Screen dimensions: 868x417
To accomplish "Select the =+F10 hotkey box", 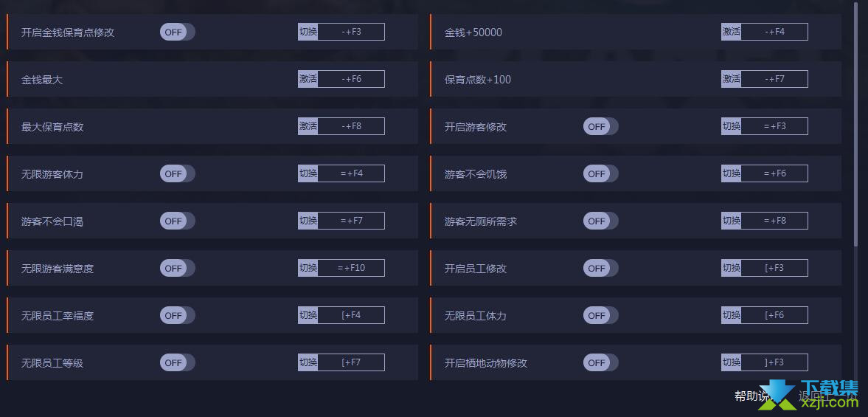I will pos(351,268).
